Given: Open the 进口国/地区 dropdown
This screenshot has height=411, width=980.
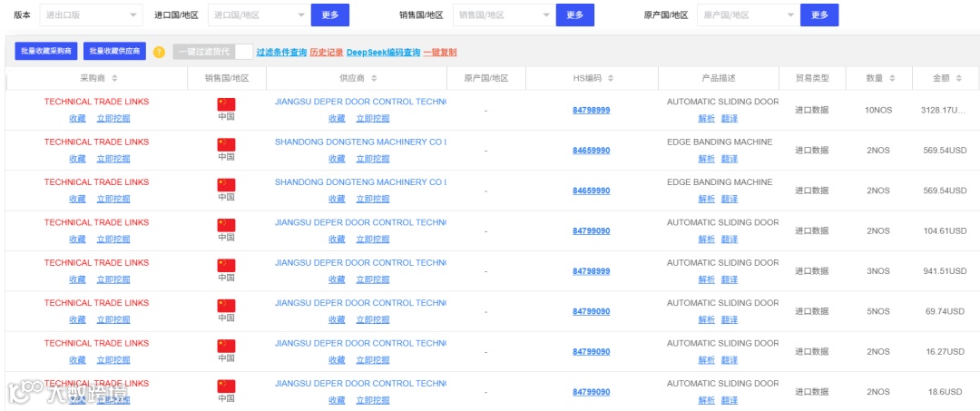Looking at the screenshot, I should pyautogui.click(x=258, y=15).
